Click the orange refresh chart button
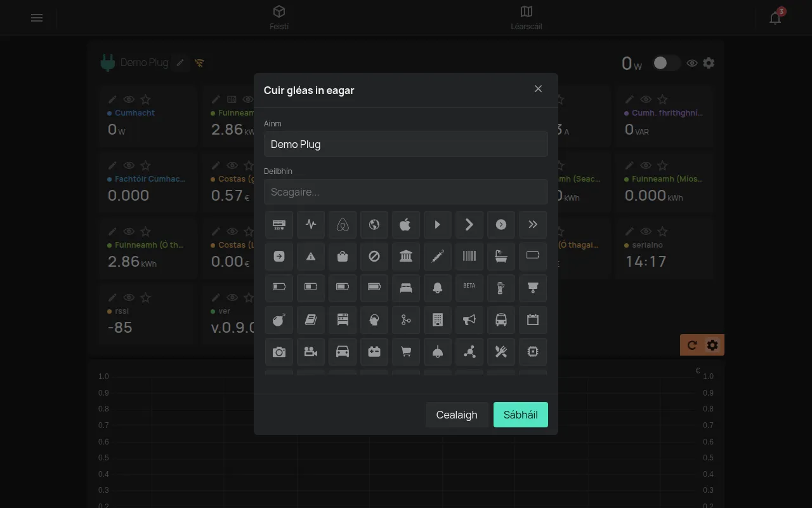 click(692, 345)
